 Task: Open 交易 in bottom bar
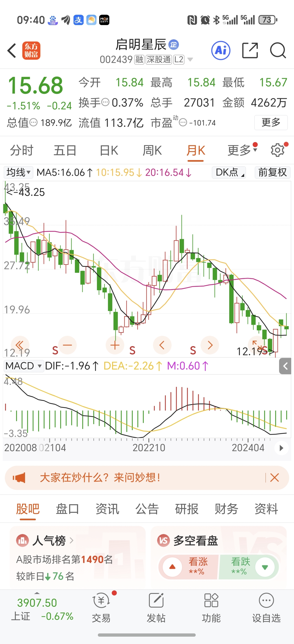[101, 608]
